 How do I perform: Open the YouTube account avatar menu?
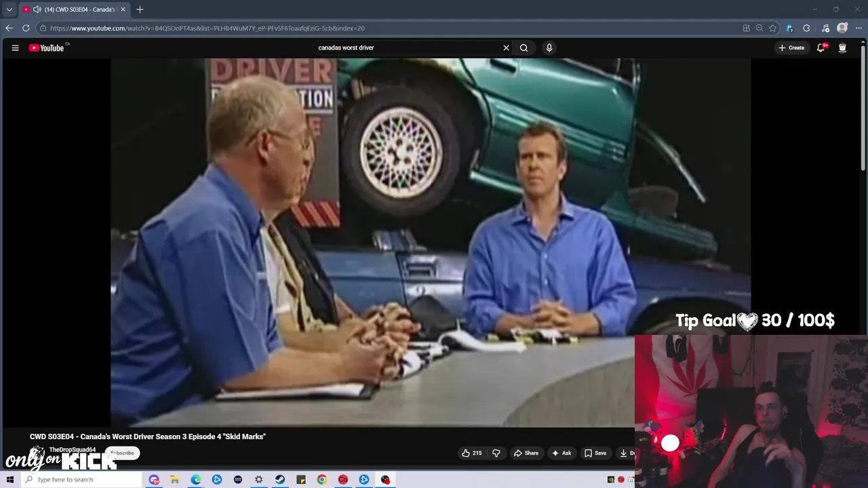click(x=842, y=47)
